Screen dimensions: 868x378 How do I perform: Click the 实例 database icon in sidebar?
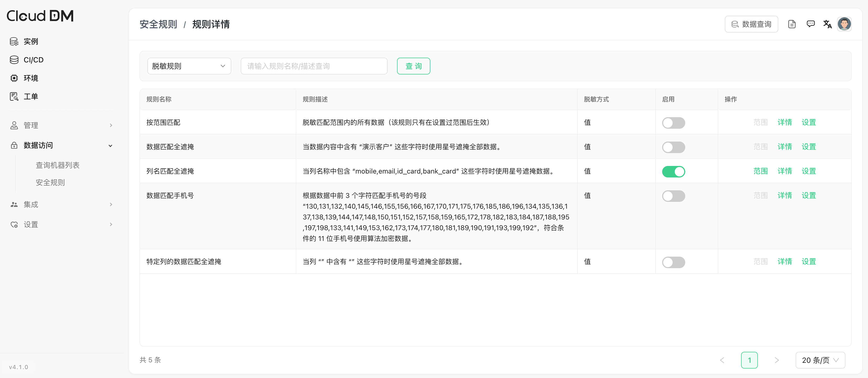click(x=14, y=41)
